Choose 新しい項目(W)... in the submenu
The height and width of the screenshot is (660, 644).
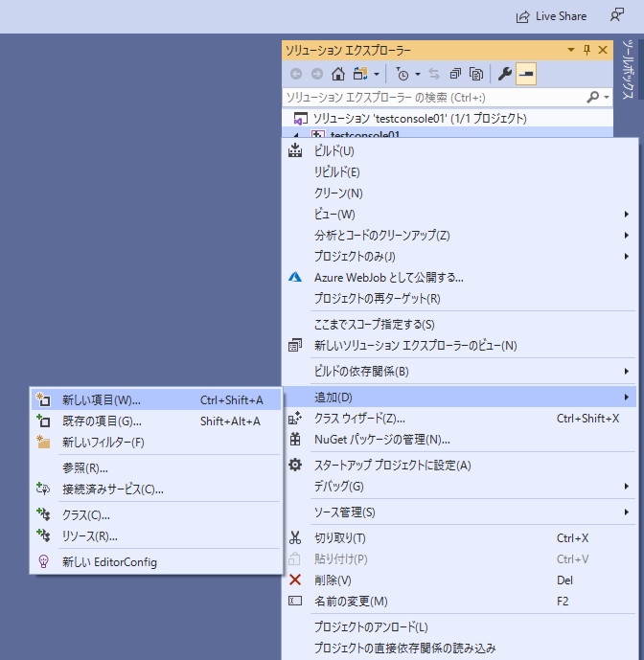click(156, 399)
